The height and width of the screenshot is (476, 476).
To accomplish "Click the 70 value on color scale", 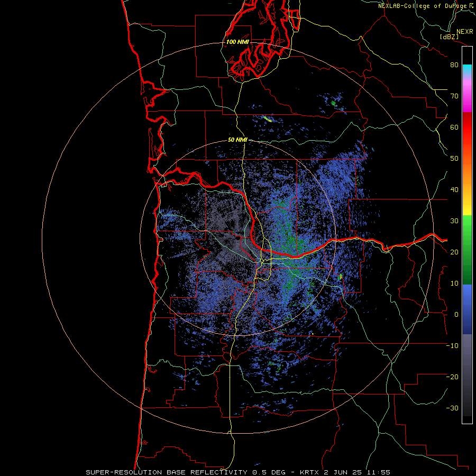I will pyautogui.click(x=454, y=96).
